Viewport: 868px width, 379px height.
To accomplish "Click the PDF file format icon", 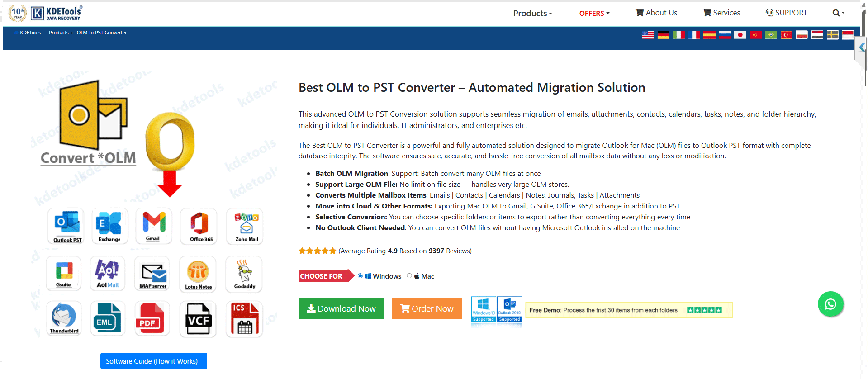I will tap(152, 318).
